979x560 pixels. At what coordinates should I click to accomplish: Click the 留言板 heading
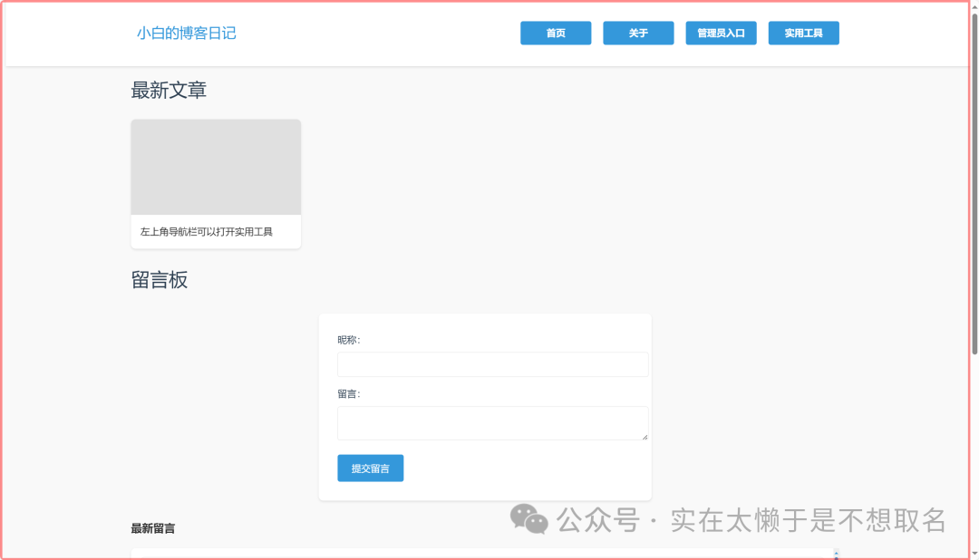coord(160,280)
